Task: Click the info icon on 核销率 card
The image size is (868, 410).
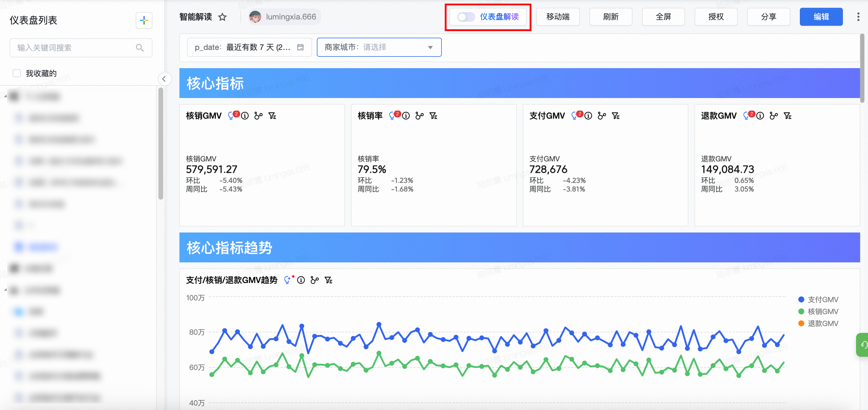Action: point(406,116)
